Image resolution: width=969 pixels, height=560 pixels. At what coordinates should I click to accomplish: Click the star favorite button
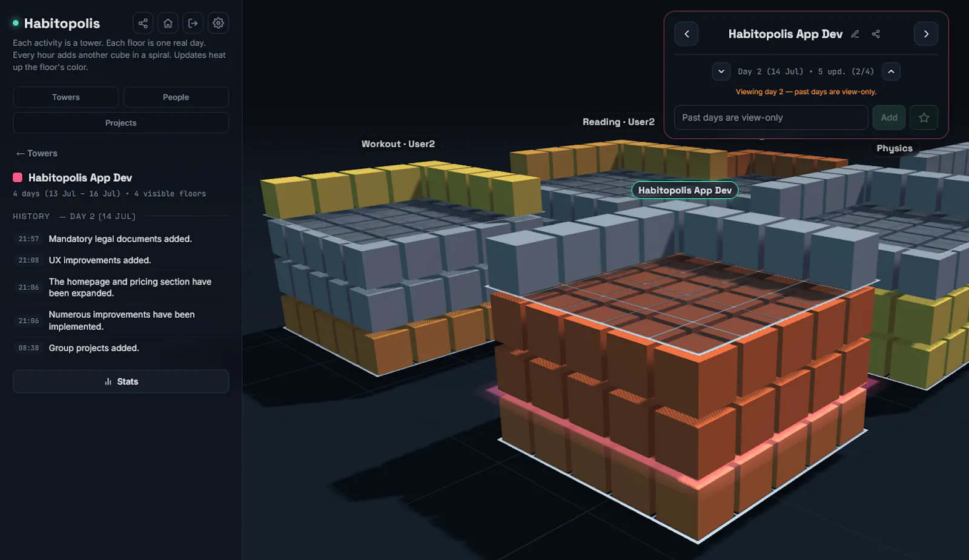924,117
